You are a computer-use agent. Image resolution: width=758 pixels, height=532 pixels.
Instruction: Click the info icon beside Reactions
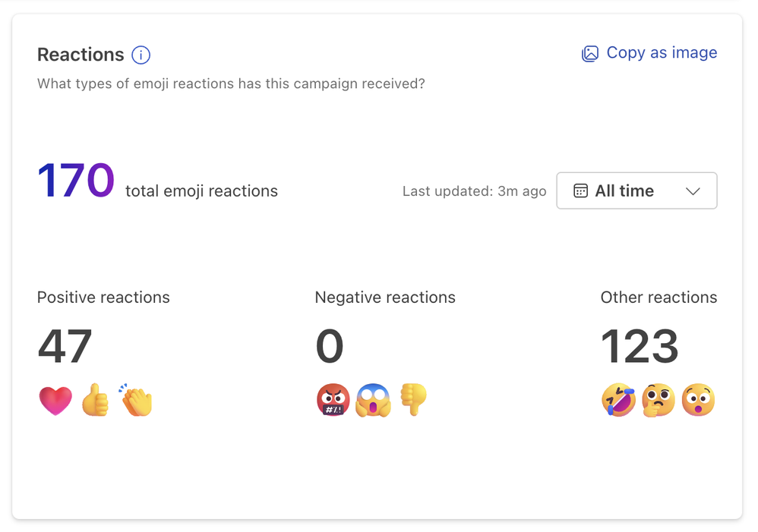(x=141, y=55)
